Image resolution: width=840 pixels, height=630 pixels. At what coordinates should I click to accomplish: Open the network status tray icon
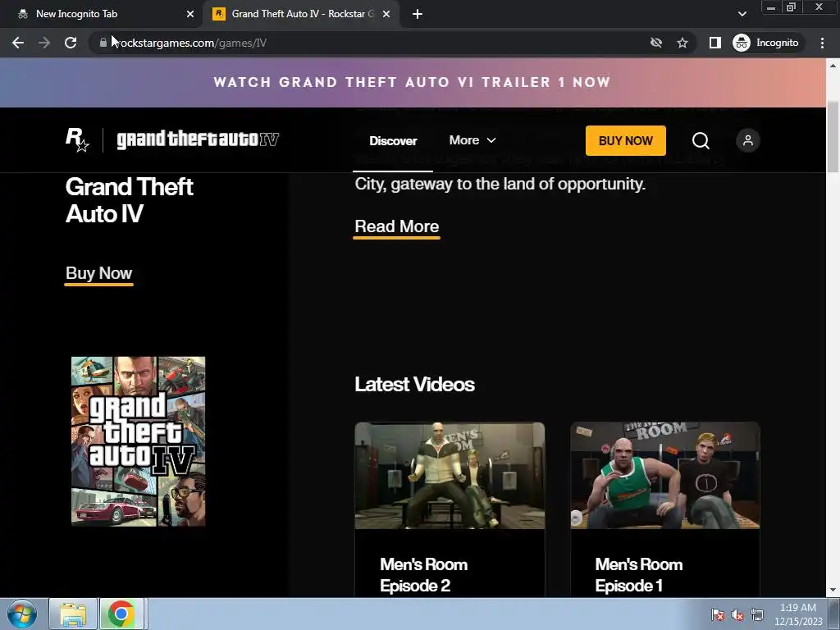click(757, 615)
